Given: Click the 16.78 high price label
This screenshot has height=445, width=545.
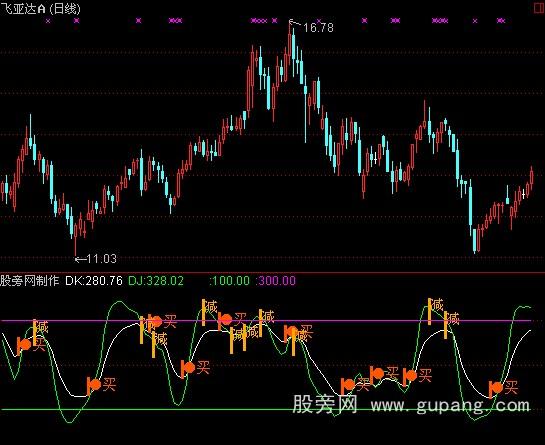Looking at the screenshot, I should tap(318, 27).
